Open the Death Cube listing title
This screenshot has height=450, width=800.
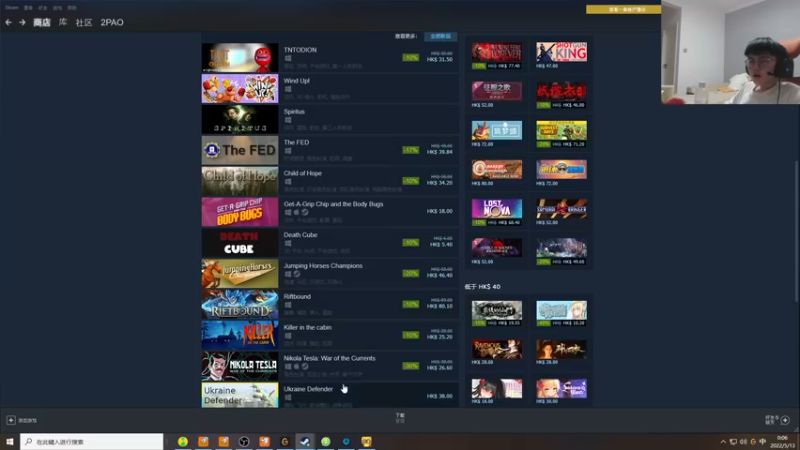tap(300, 235)
